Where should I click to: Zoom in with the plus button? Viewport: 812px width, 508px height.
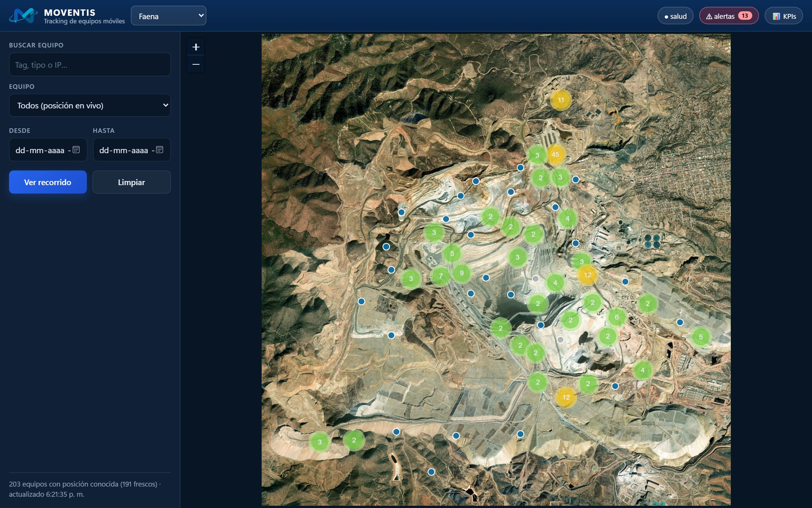tap(196, 47)
